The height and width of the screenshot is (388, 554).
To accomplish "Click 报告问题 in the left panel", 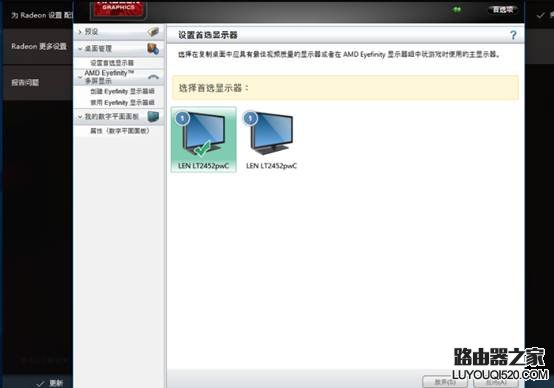I will pyautogui.click(x=25, y=83).
